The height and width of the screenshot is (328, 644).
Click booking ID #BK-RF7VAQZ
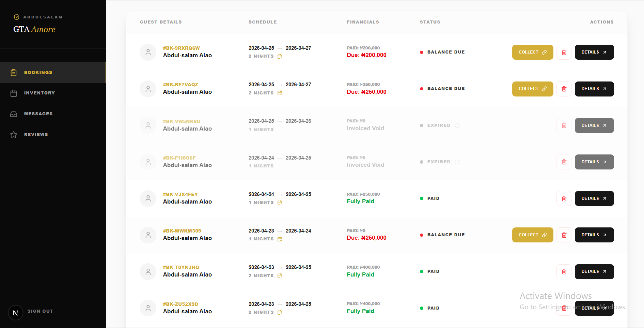[180, 85]
